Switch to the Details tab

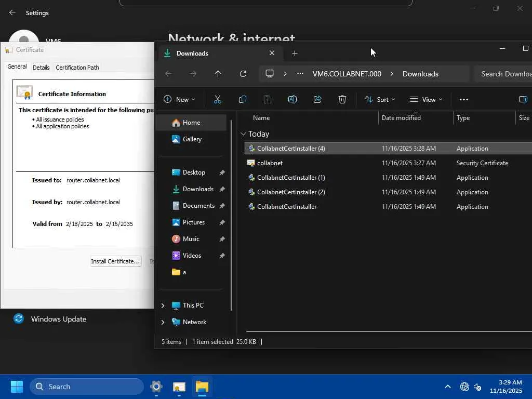[x=41, y=68]
